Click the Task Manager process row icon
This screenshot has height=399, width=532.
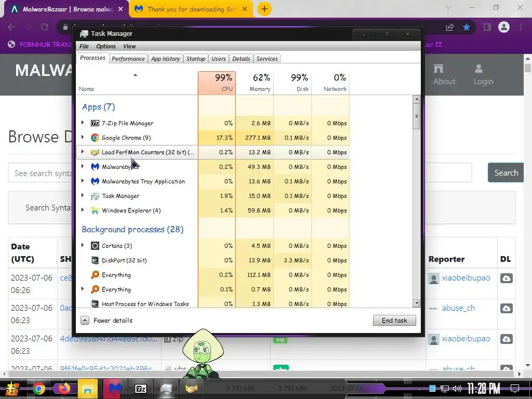(95, 196)
